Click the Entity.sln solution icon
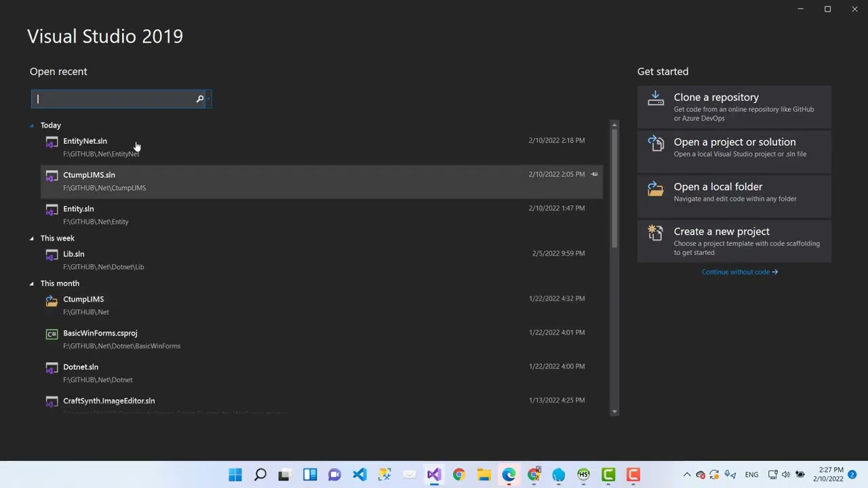 pos(52,210)
